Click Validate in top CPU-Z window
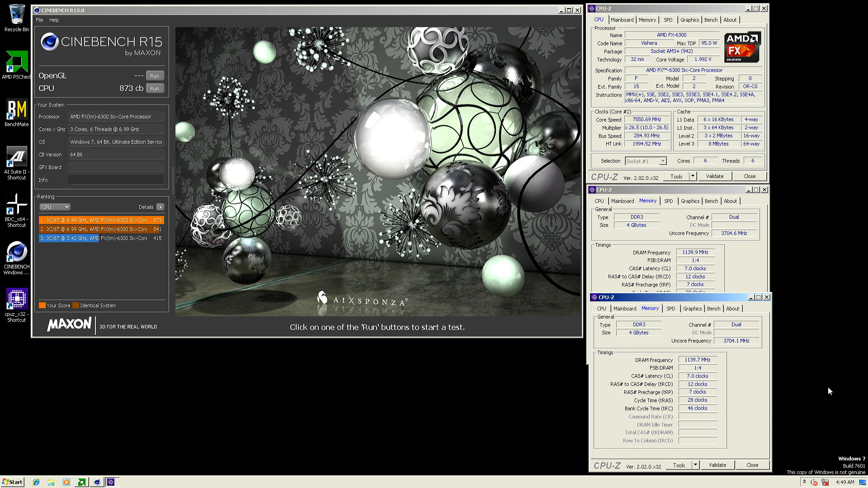868x488 pixels. (x=715, y=177)
